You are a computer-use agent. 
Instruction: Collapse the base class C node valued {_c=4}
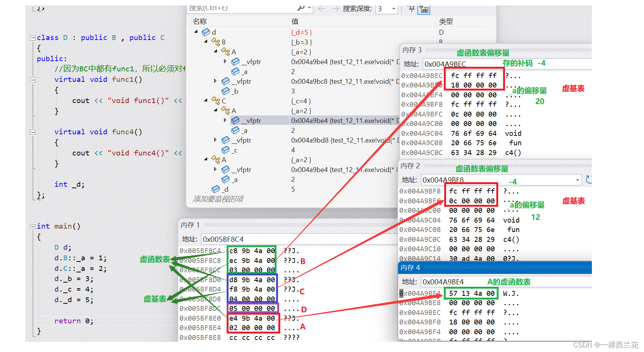coord(206,100)
